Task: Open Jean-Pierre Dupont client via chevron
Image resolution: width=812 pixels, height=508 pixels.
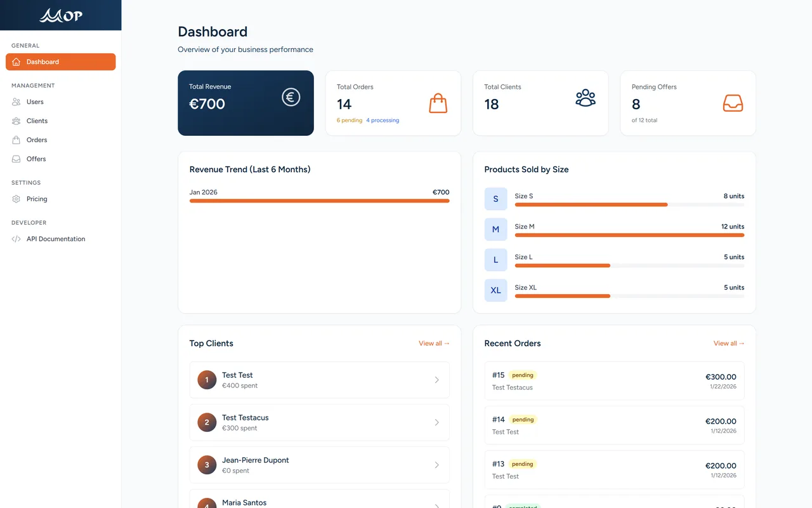Action: coord(436,465)
